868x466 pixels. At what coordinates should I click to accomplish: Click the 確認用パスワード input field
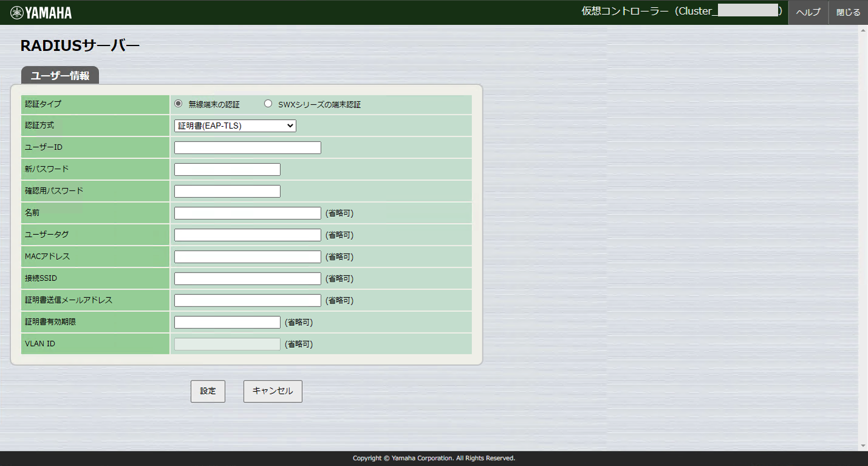click(x=227, y=191)
